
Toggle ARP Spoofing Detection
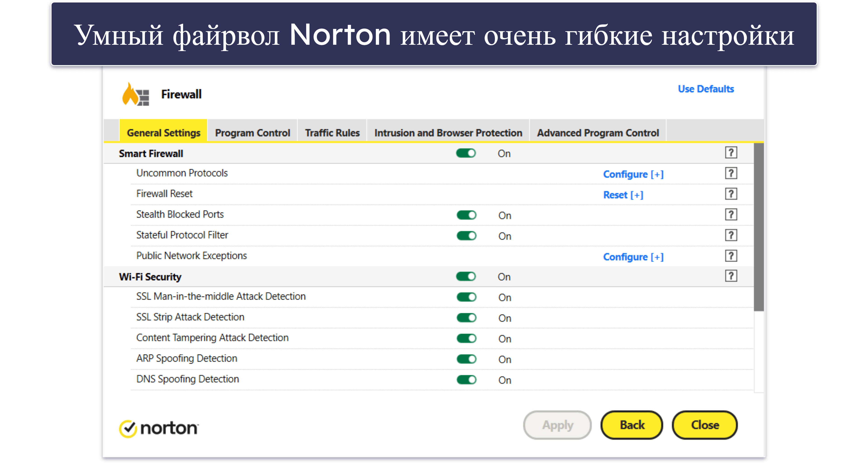[466, 359]
